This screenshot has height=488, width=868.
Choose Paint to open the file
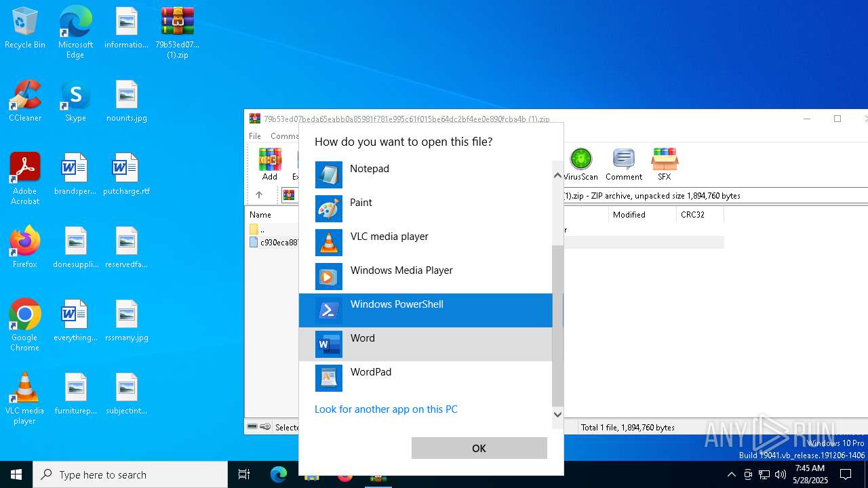425,209
